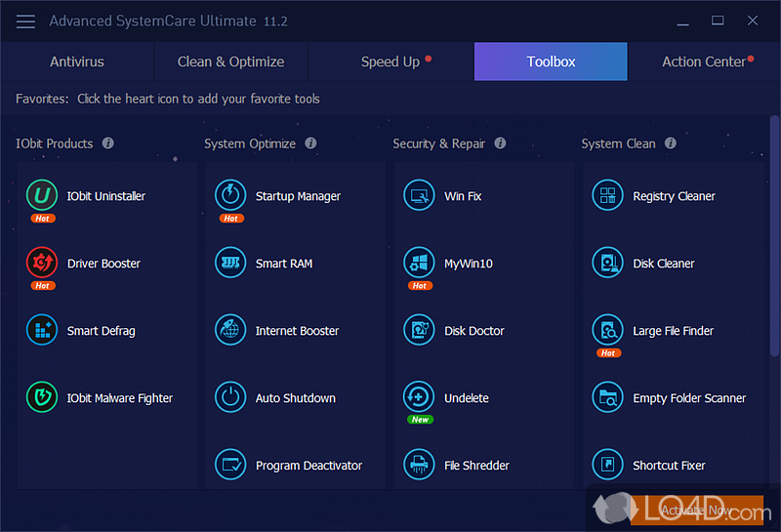
Task: Open Driver Booster gear icon
Action: [x=42, y=263]
